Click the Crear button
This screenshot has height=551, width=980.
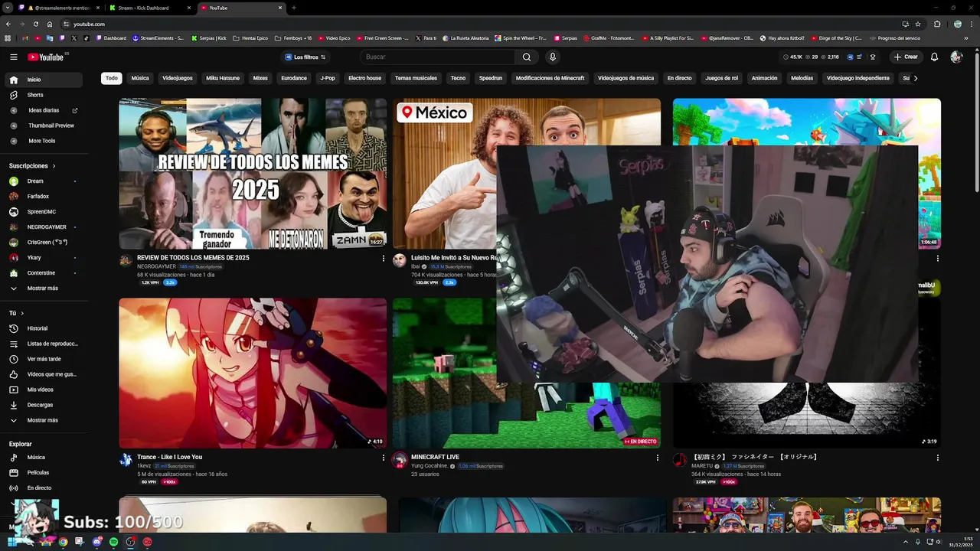(905, 57)
